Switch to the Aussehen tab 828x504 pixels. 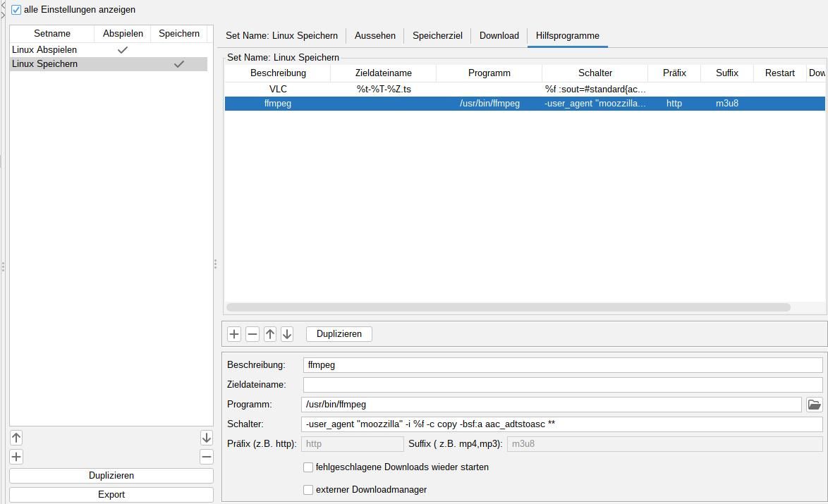tap(375, 35)
